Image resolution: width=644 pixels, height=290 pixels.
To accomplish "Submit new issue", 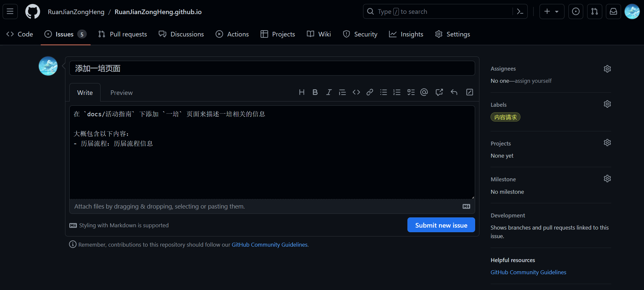I will tap(441, 225).
